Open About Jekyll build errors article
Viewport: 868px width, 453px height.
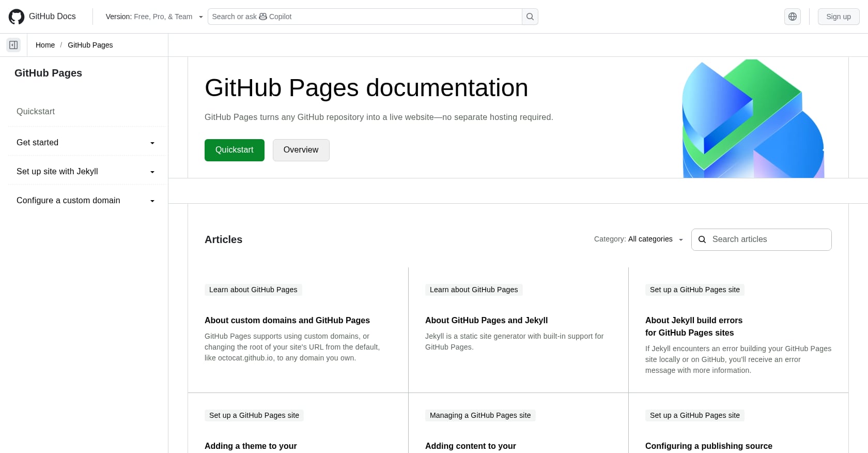pyautogui.click(x=694, y=326)
